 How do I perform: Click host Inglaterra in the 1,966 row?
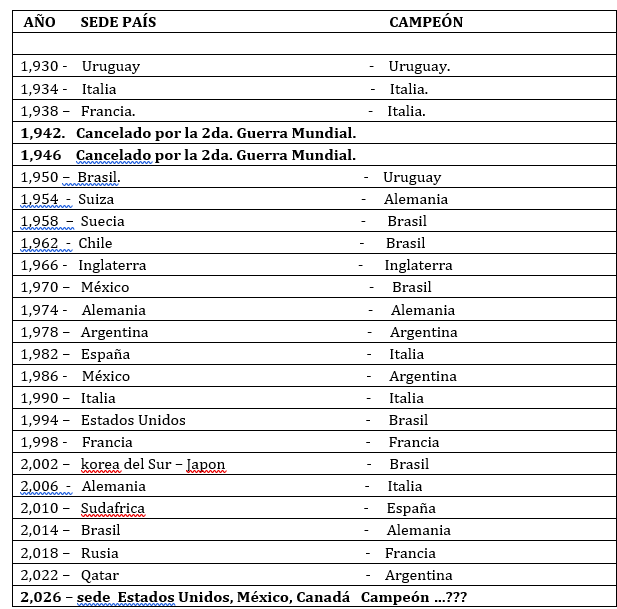[x=112, y=265]
